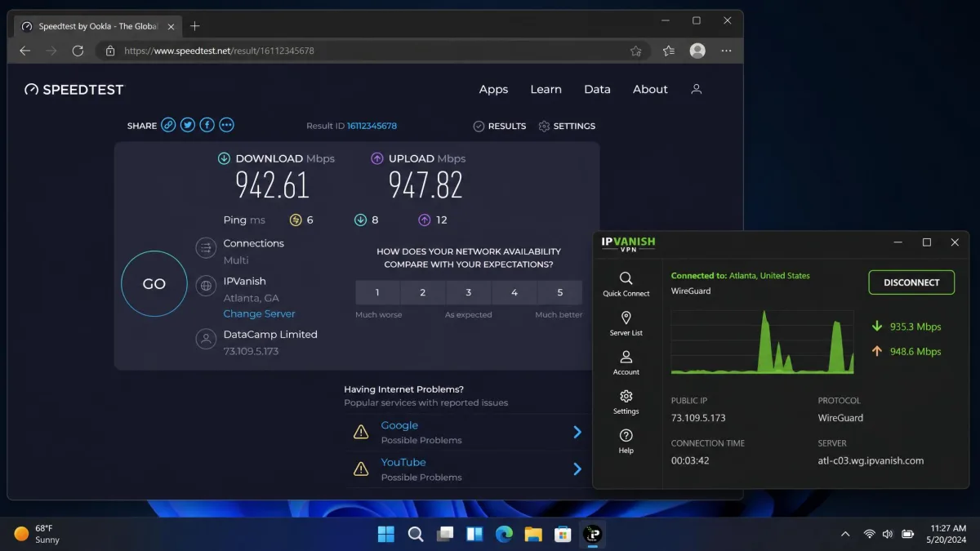Open Quick Connect in IPVanish sidebar
The height and width of the screenshot is (551, 980).
626,283
